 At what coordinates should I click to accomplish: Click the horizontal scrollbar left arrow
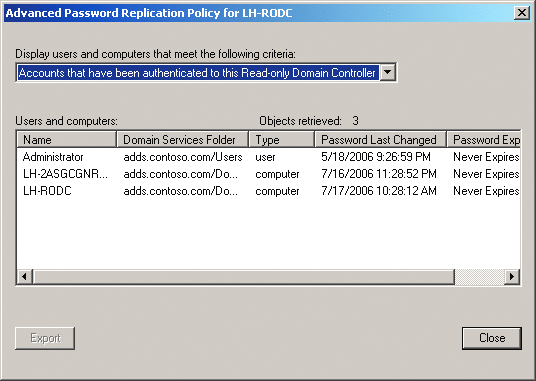click(x=25, y=276)
